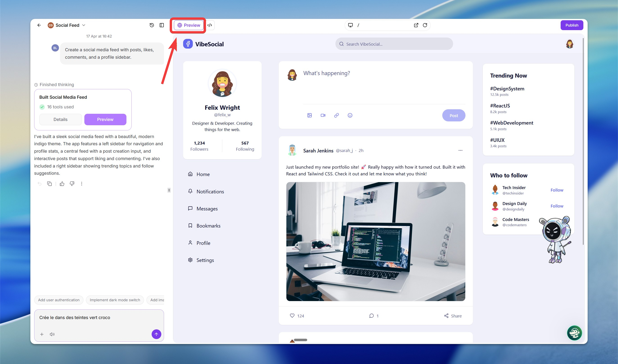Undo the response with the revert icon
Image resolution: width=618 pixels, height=364 pixels.
40,184
